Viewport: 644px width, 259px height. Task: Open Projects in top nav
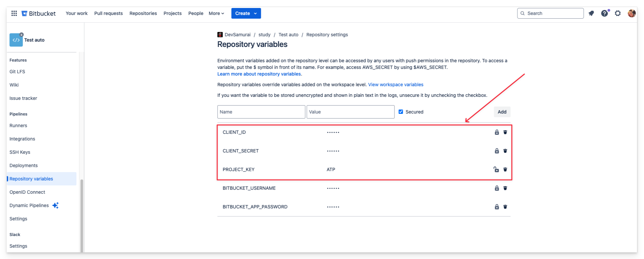click(x=173, y=13)
